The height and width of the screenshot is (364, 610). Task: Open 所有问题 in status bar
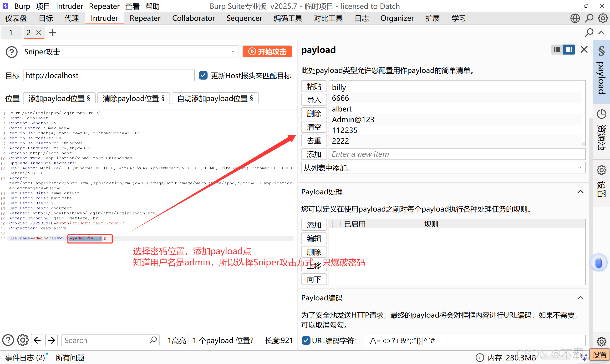[70, 358]
